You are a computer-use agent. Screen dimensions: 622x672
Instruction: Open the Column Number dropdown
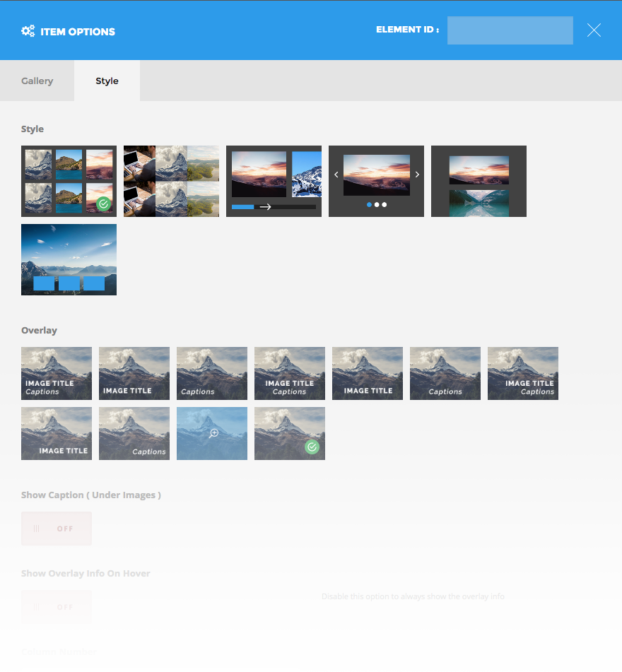(x=160, y=668)
